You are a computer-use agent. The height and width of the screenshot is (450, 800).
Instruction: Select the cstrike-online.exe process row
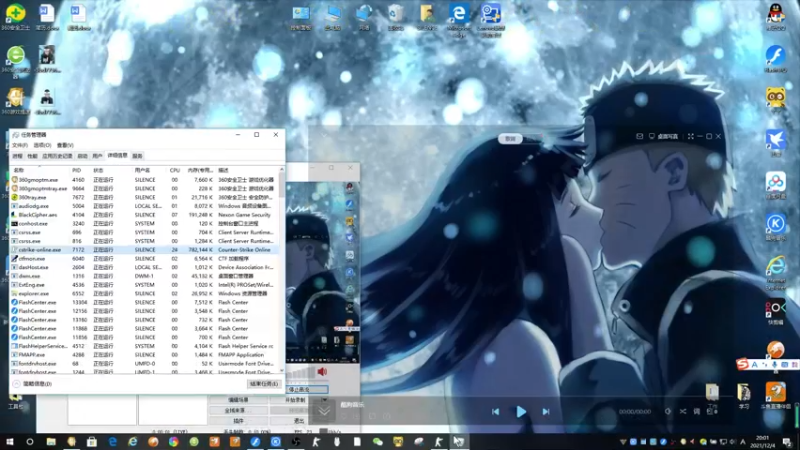click(x=145, y=249)
